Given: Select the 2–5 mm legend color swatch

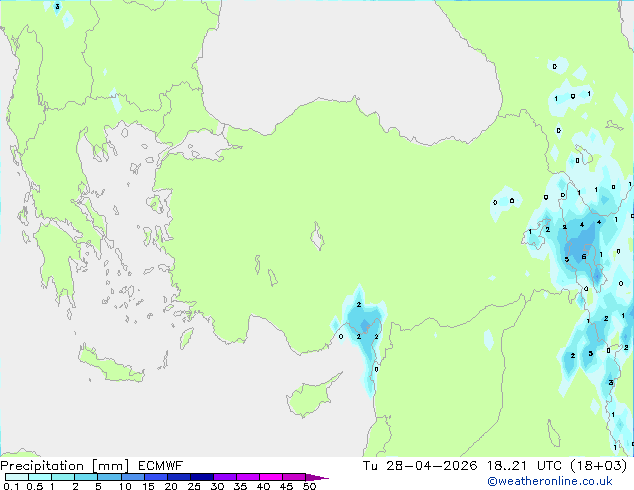Looking at the screenshot, I should 86,477.
